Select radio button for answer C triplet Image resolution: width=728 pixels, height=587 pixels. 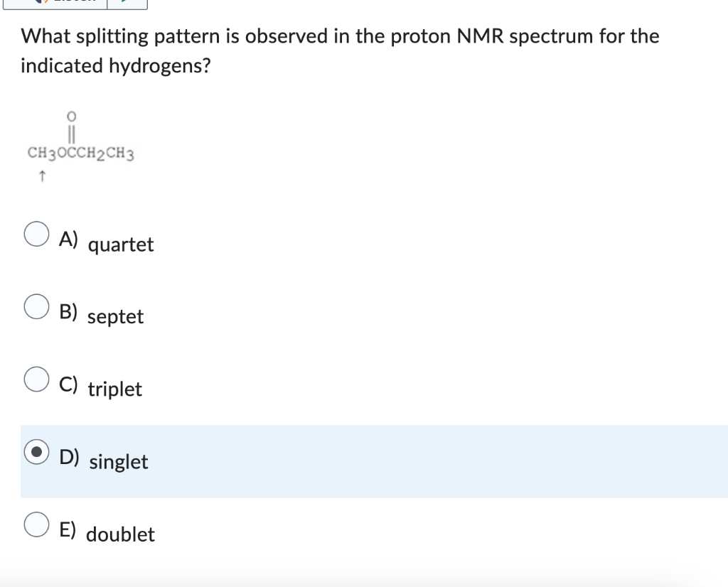tap(36, 380)
